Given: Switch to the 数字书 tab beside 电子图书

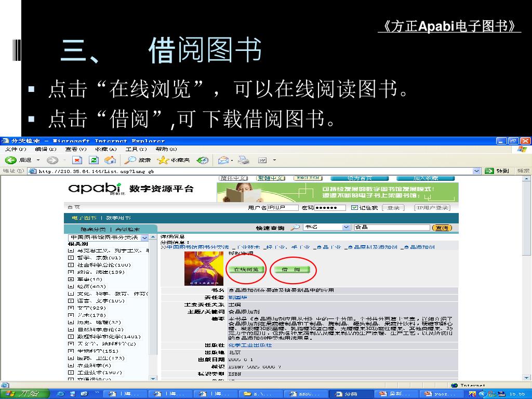Looking at the screenshot, I should point(118,218).
